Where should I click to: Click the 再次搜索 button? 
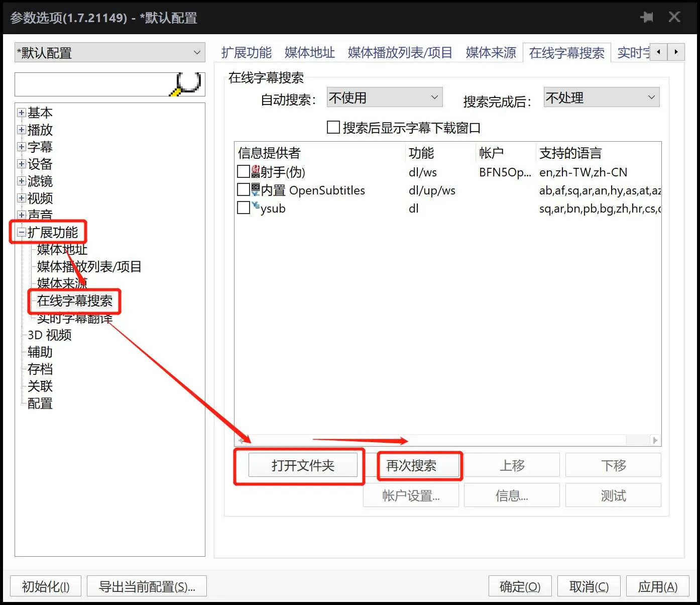coord(411,465)
